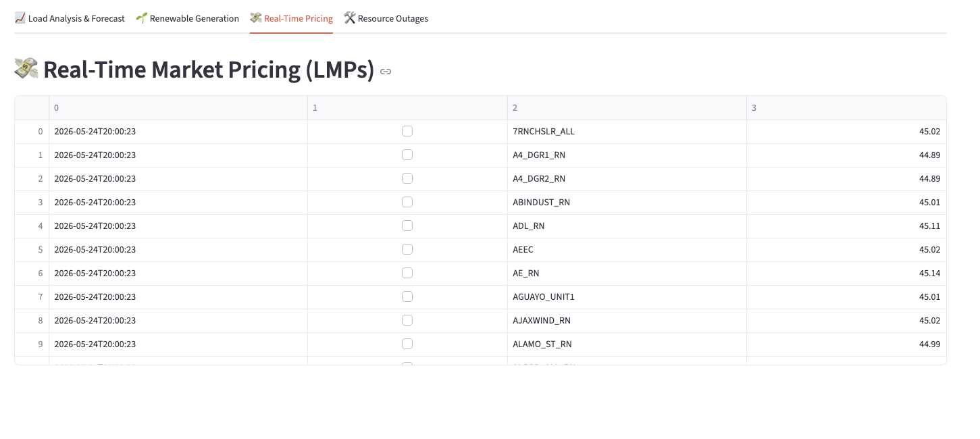980x439 pixels.
Task: Click the timestamp in row 0
Action: 95,132
